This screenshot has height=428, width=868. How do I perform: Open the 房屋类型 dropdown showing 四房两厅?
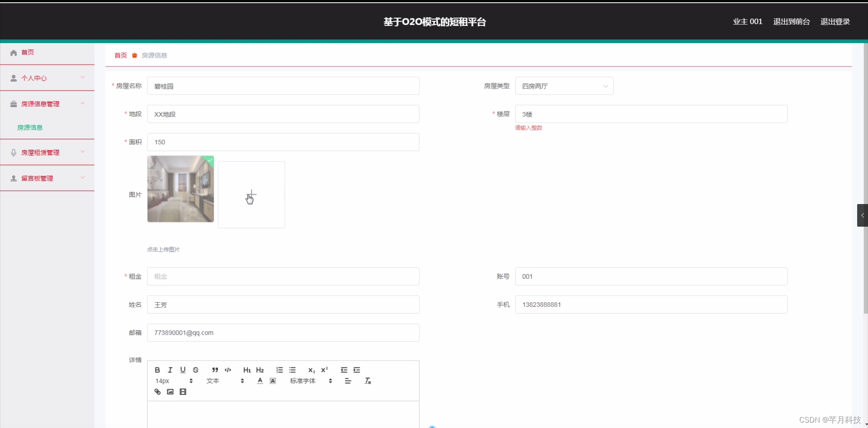tap(564, 86)
